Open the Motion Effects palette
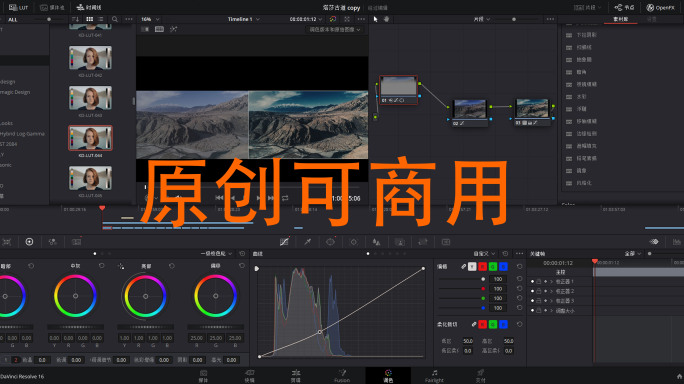Viewport: 684px width, 384px height. (x=76, y=242)
